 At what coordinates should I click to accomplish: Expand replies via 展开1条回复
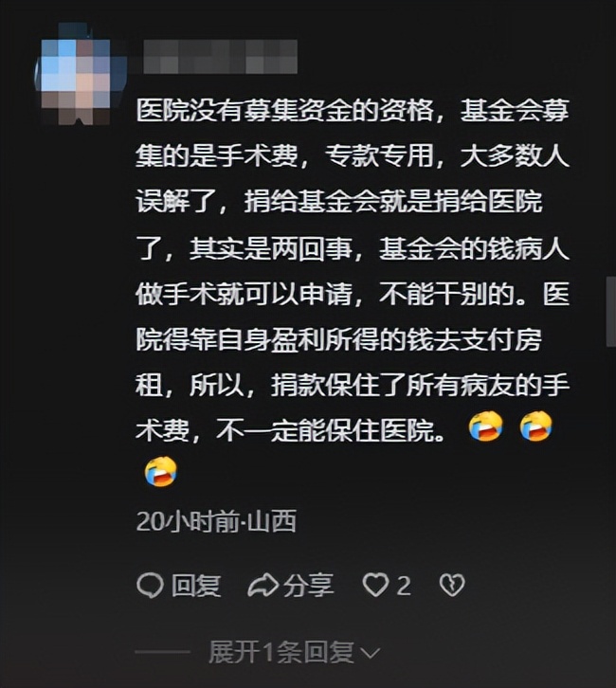[x=281, y=652]
